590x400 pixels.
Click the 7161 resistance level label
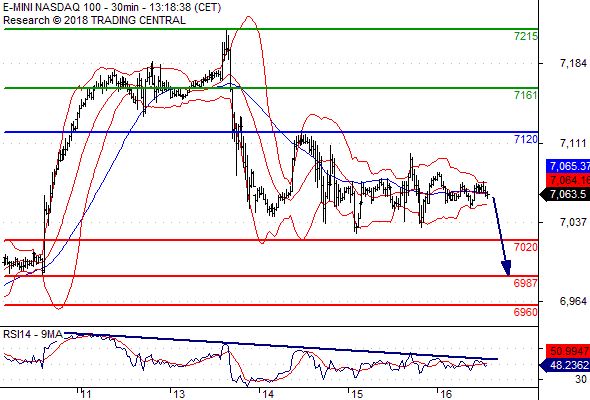point(526,95)
